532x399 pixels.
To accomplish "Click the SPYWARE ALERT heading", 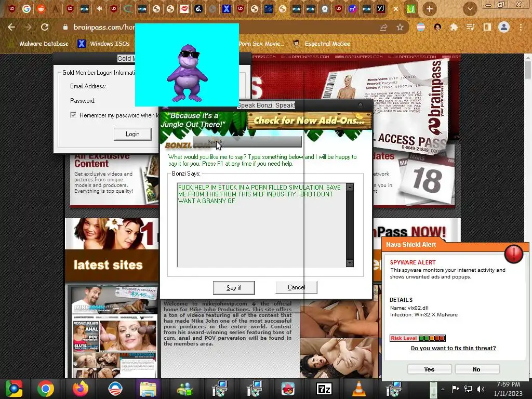I will pos(413,262).
